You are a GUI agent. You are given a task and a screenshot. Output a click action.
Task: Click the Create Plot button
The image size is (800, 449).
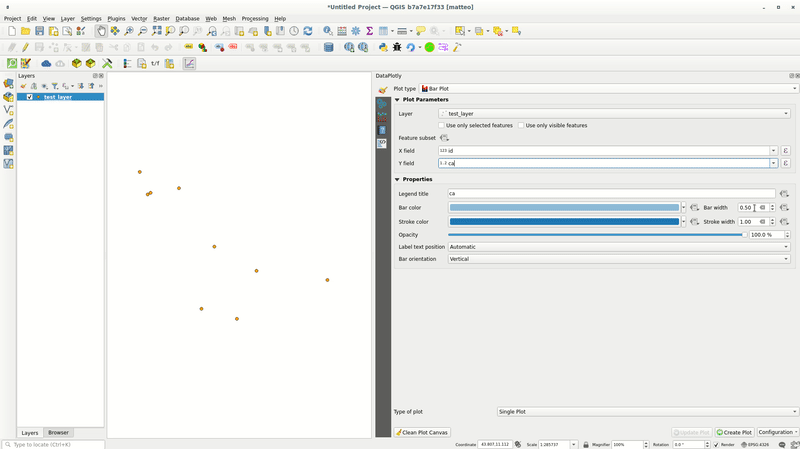click(x=734, y=433)
